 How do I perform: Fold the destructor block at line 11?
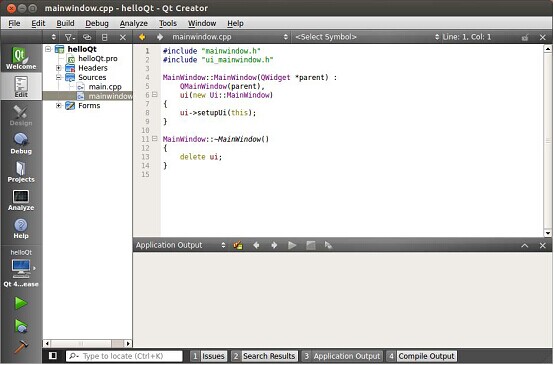154,139
